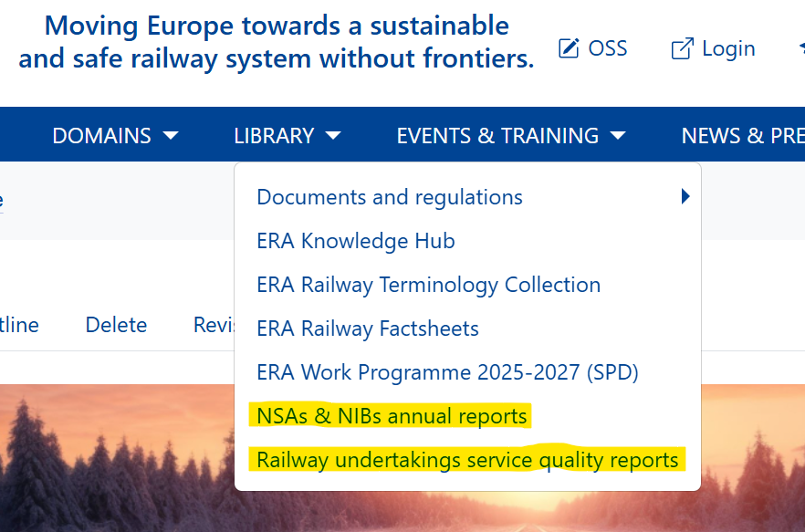Click the Login external-link icon

(x=682, y=48)
